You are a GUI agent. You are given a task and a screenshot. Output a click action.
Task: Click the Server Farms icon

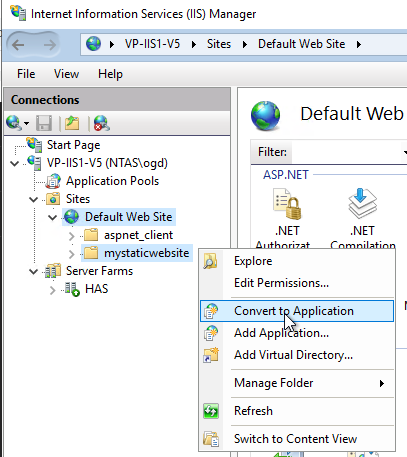[53, 271]
